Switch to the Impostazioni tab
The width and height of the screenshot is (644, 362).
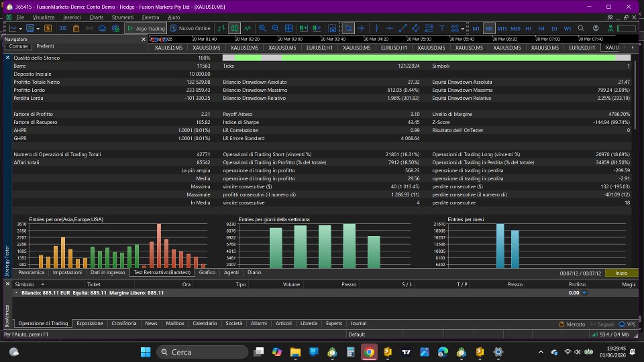[67, 273]
